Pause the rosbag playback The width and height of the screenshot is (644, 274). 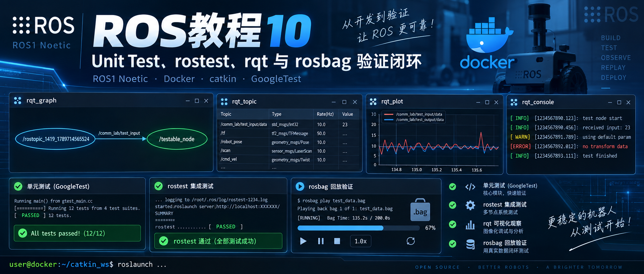tap(321, 241)
